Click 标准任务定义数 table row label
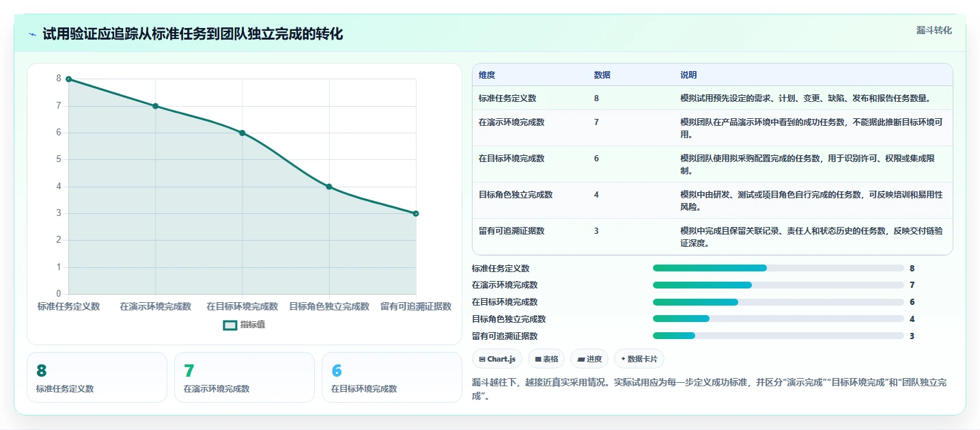This screenshot has width=980, height=430. click(x=507, y=98)
